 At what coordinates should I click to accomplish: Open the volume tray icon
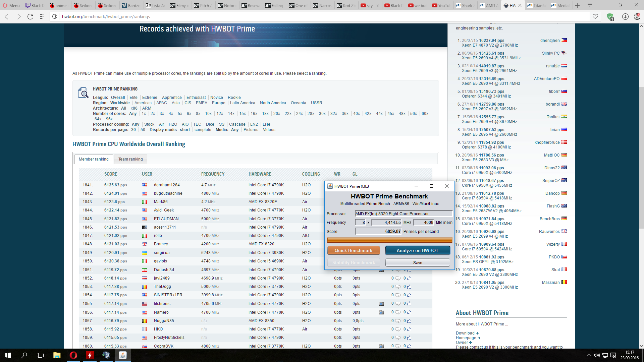pyautogui.click(x=597, y=355)
